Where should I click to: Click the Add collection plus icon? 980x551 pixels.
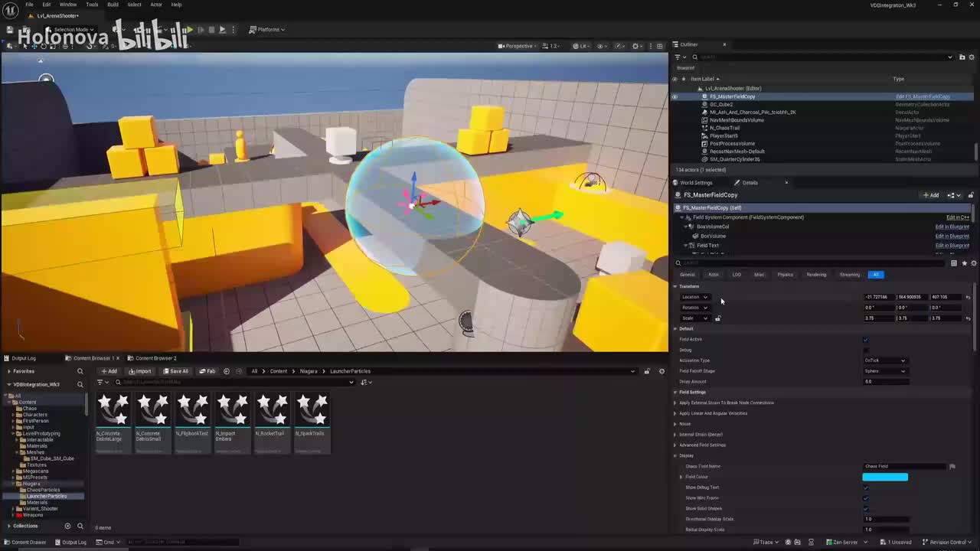pos(67,526)
